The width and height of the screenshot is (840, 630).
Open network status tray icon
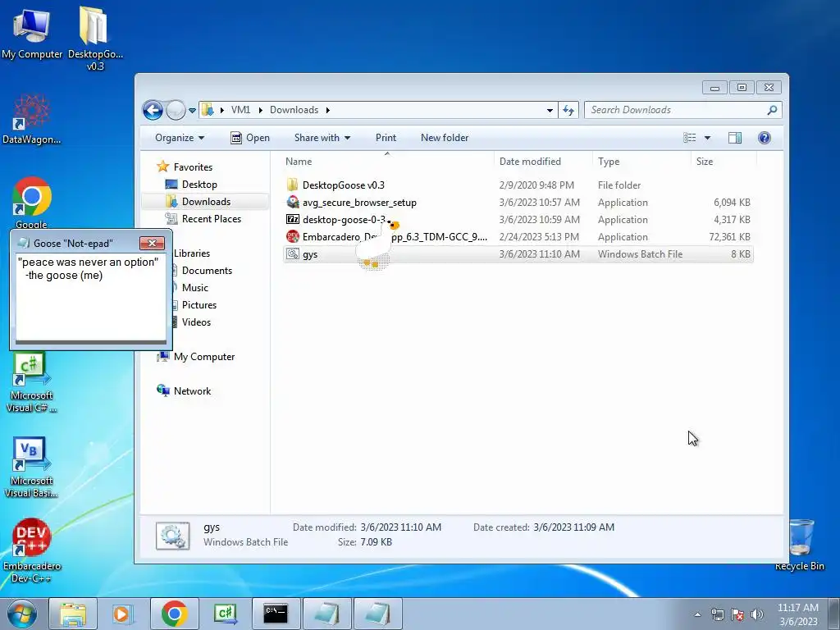pos(717,614)
